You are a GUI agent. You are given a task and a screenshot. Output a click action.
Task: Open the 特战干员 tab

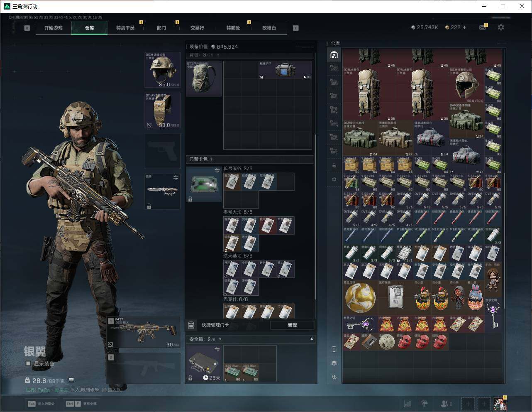[x=125, y=28]
